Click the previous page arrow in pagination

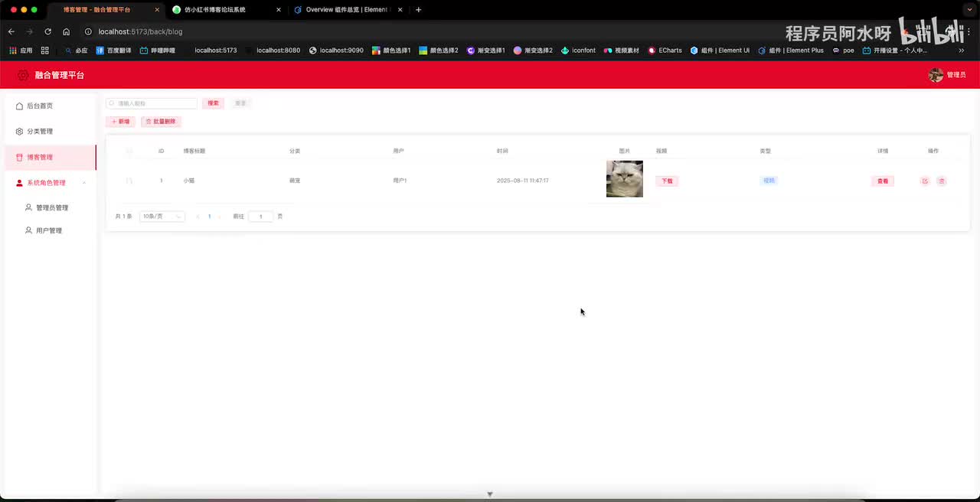click(x=198, y=217)
